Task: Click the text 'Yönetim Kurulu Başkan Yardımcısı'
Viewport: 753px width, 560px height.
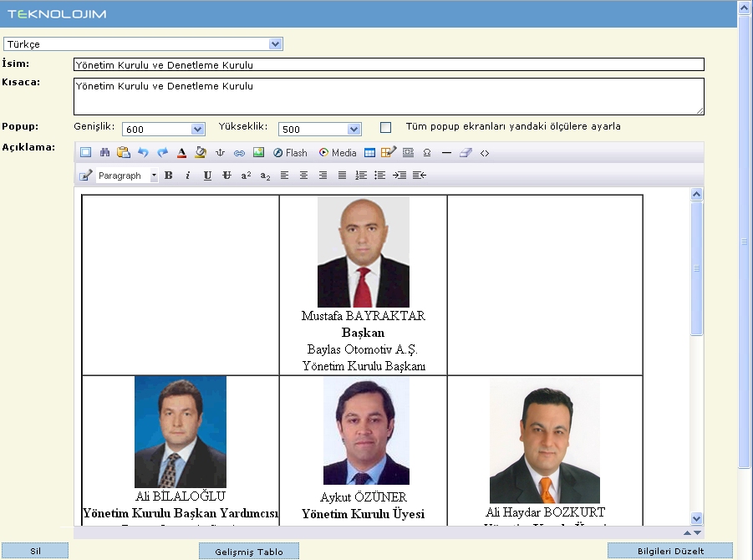Action: (181, 513)
